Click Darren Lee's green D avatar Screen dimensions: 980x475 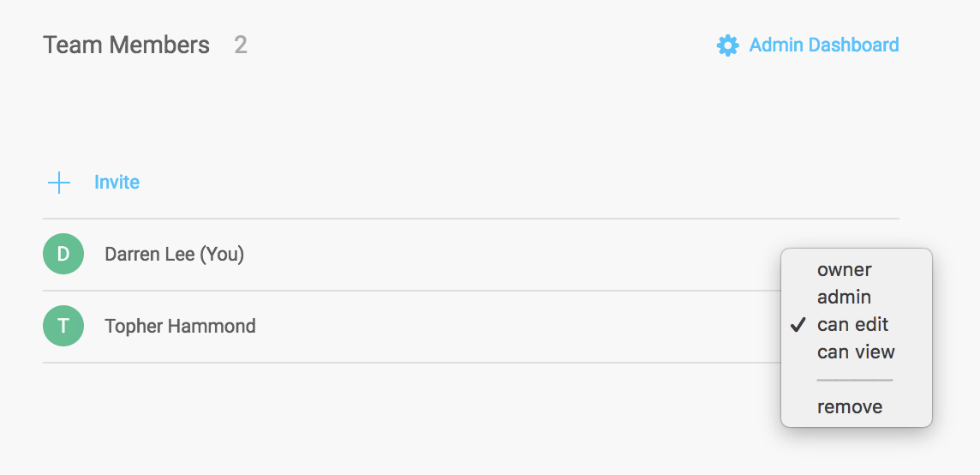click(63, 254)
